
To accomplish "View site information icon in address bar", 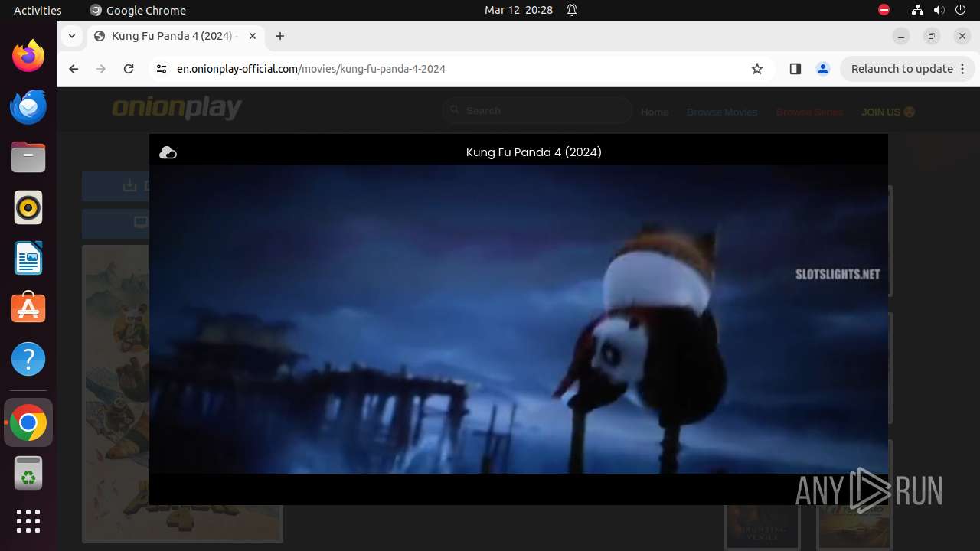I will click(x=161, y=69).
